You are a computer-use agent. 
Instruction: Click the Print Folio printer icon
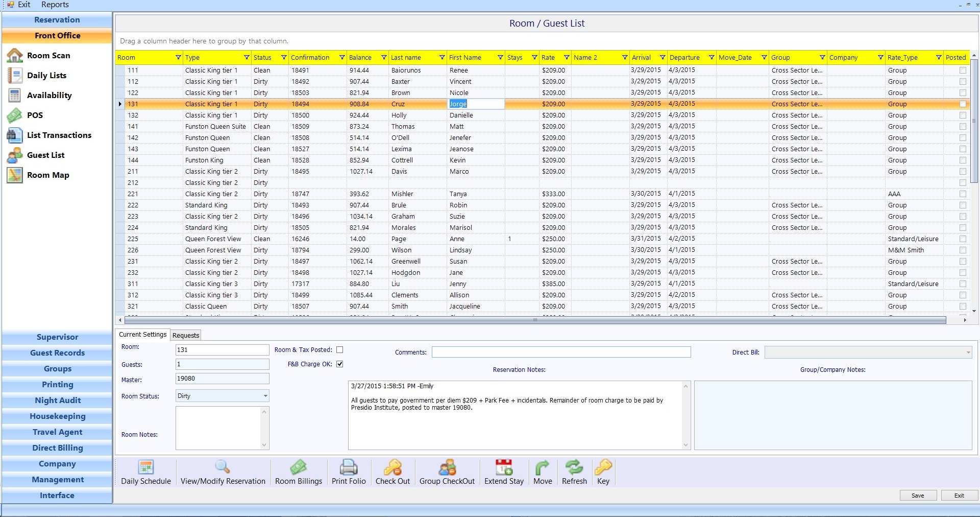tap(349, 467)
